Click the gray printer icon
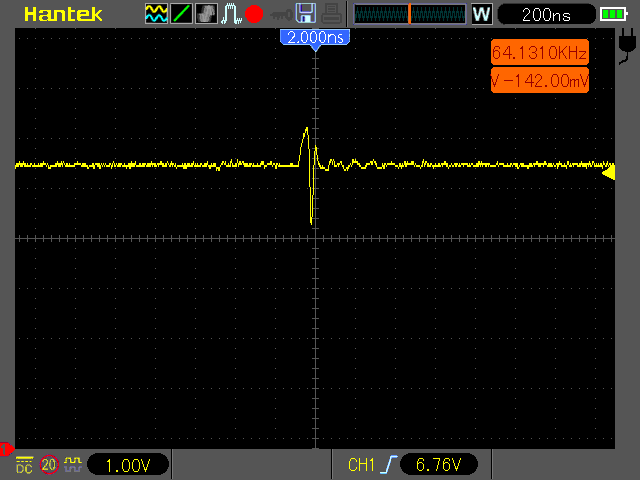Viewport: 640px width, 480px height. tap(331, 13)
